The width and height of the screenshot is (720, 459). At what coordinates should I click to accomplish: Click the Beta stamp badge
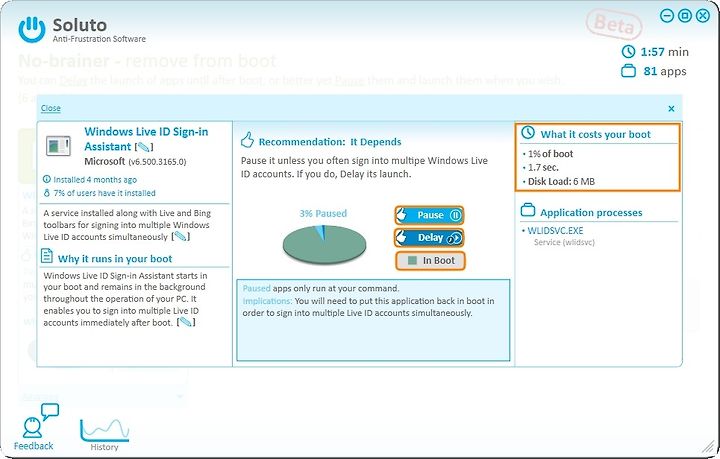tap(613, 24)
